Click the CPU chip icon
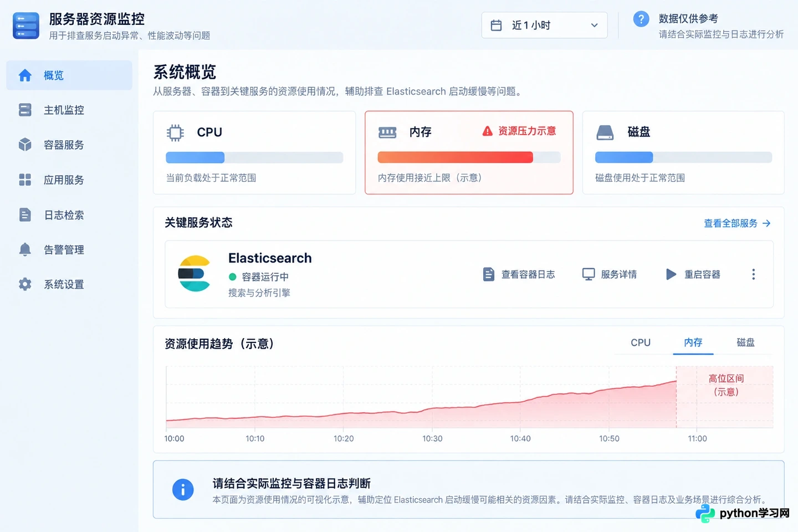Image resolution: width=798 pixels, height=532 pixels. (175, 132)
